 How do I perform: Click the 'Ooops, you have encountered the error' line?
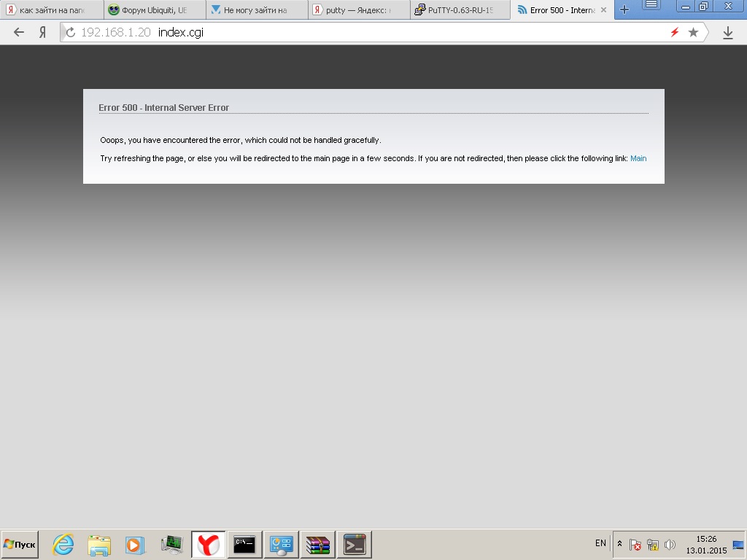(x=241, y=140)
